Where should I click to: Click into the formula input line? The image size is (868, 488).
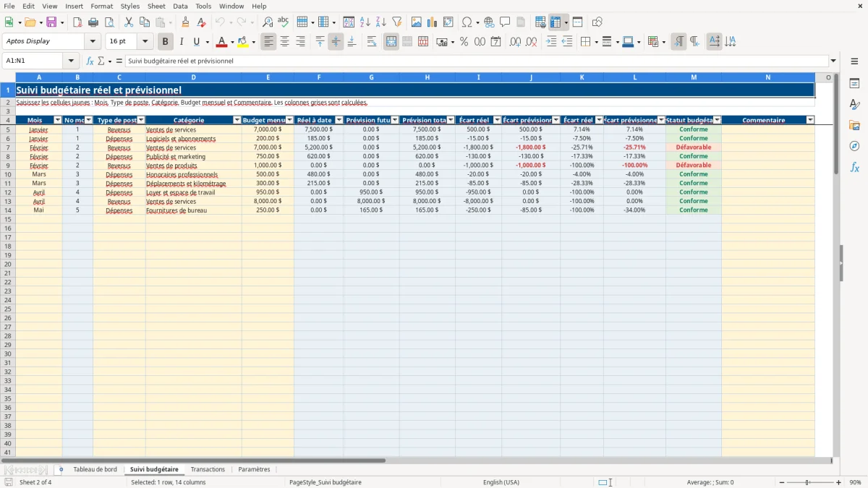477,61
